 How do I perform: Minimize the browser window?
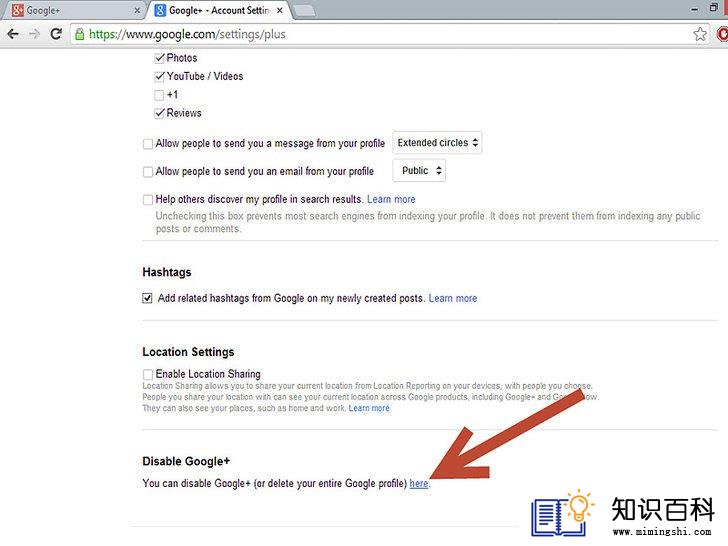pyautogui.click(x=695, y=9)
